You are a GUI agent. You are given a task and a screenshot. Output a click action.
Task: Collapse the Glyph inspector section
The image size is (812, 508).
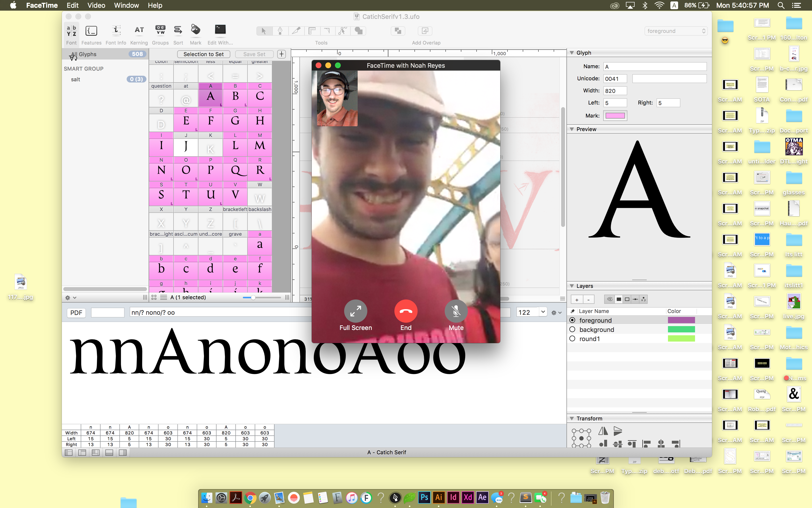tap(572, 53)
